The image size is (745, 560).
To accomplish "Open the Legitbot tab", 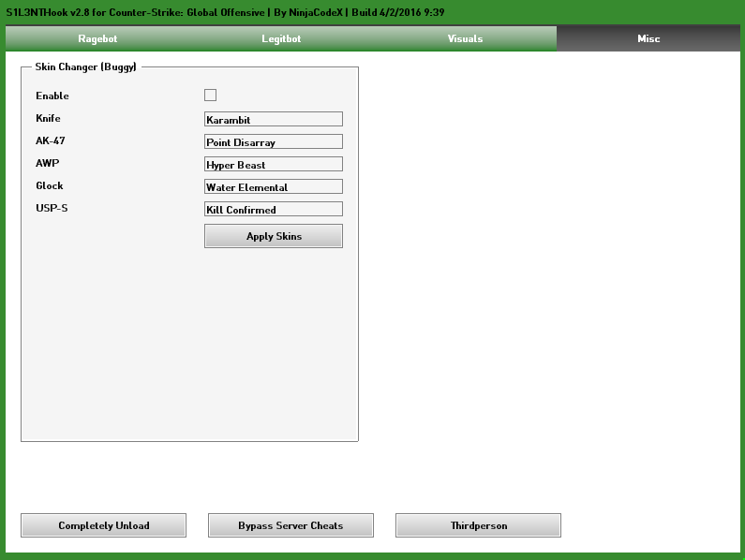I will [281, 38].
